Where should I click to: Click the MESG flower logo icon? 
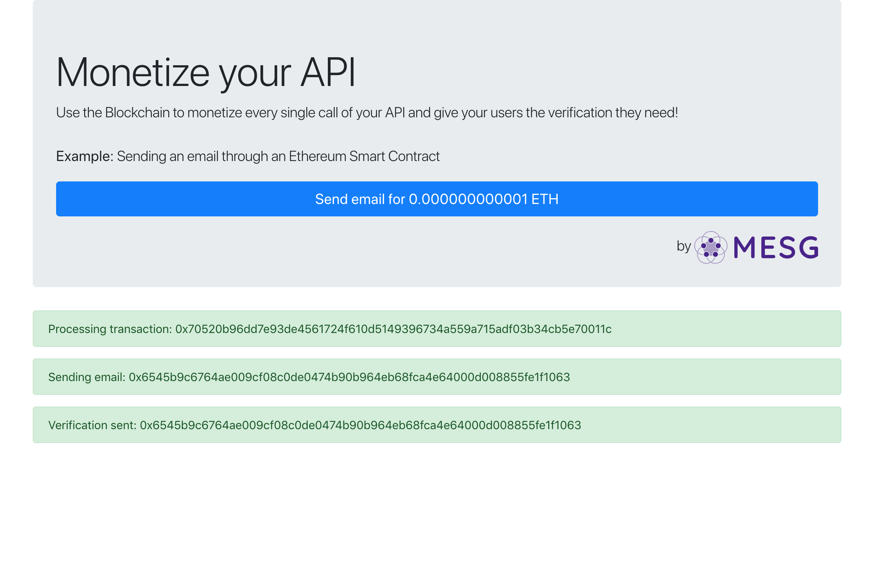point(711,247)
